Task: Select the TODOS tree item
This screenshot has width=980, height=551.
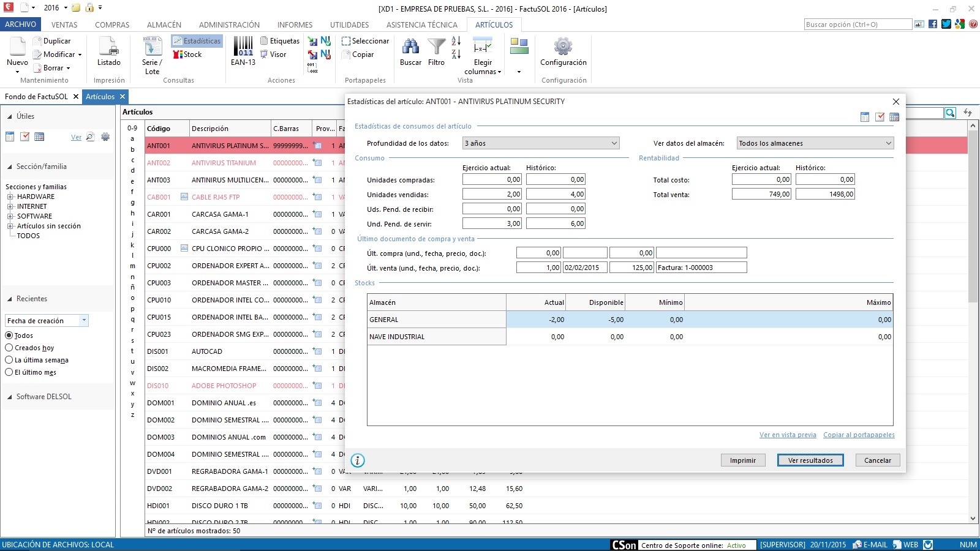Action: click(x=28, y=236)
